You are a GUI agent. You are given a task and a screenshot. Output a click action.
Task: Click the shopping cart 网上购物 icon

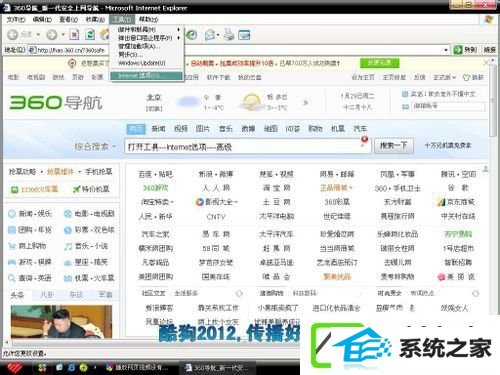point(12,246)
